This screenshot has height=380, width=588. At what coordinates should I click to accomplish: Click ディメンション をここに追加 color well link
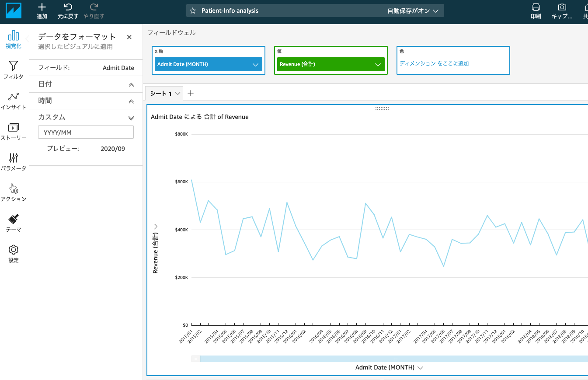pyautogui.click(x=434, y=63)
